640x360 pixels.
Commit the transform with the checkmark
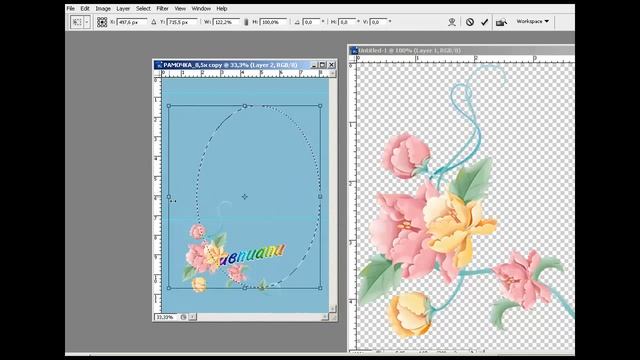(x=484, y=22)
